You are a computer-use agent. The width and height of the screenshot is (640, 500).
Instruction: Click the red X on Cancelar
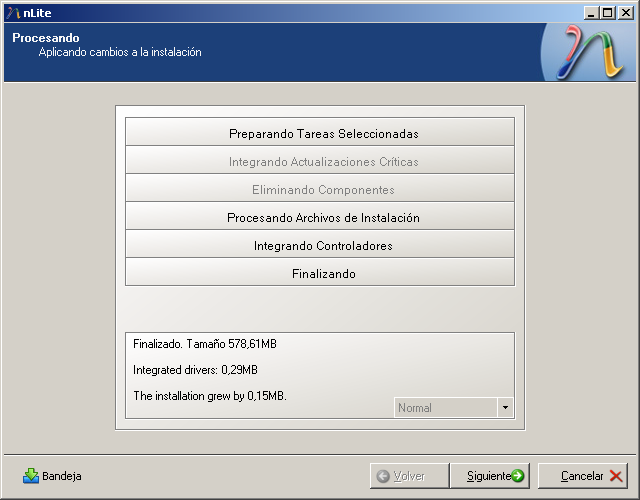[x=616, y=476]
